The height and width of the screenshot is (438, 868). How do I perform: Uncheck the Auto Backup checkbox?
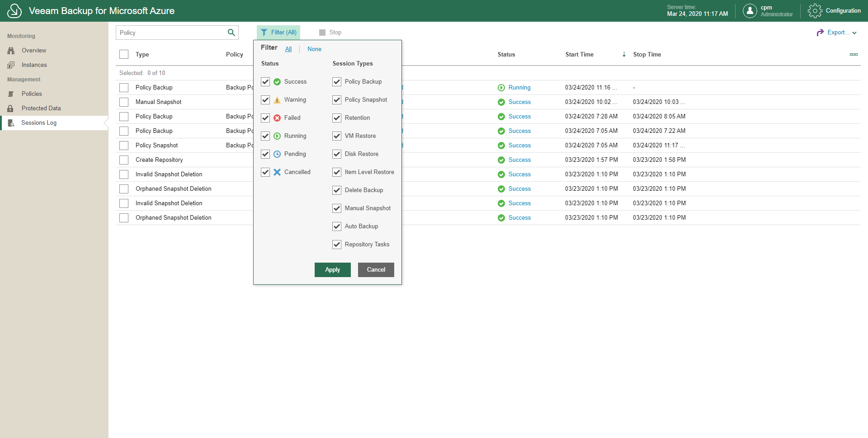337,226
